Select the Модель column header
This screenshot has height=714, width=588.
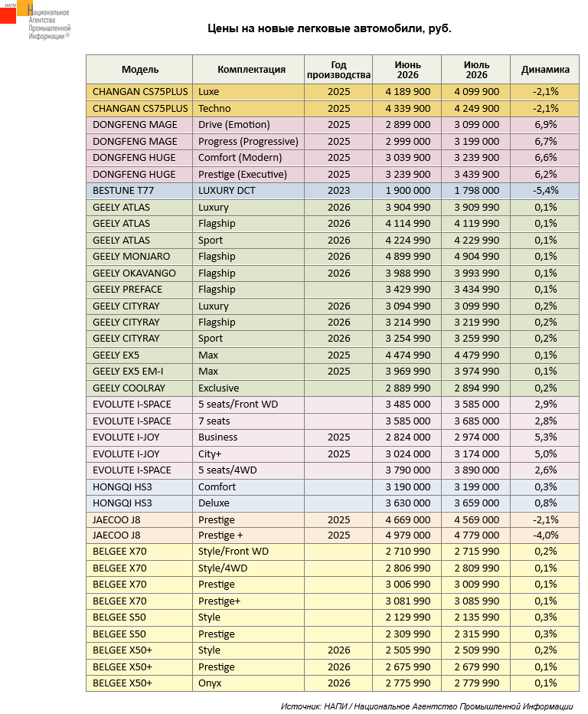coord(139,70)
